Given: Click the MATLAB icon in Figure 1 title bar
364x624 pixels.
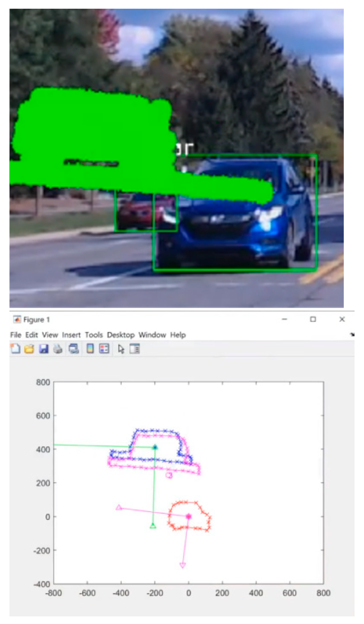Looking at the screenshot, I should coord(17,319).
